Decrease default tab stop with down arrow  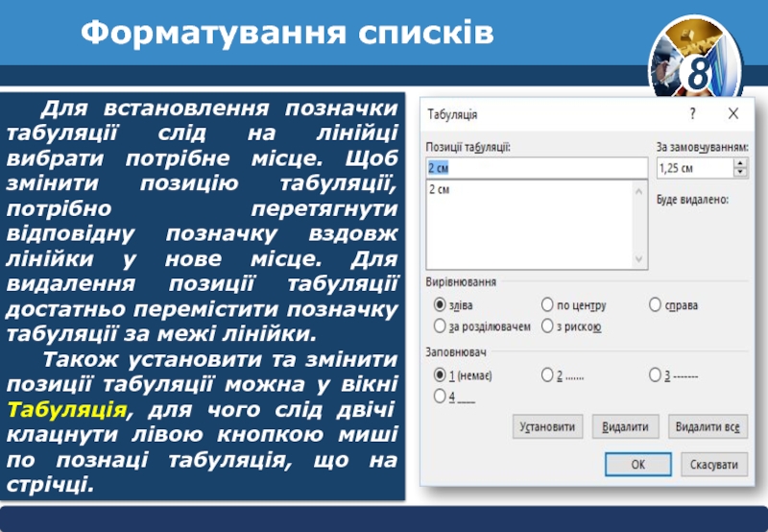pyautogui.click(x=739, y=173)
